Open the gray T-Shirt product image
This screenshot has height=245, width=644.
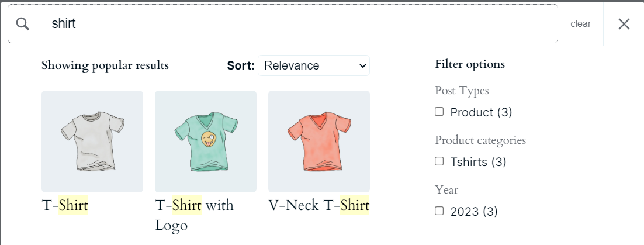click(92, 142)
